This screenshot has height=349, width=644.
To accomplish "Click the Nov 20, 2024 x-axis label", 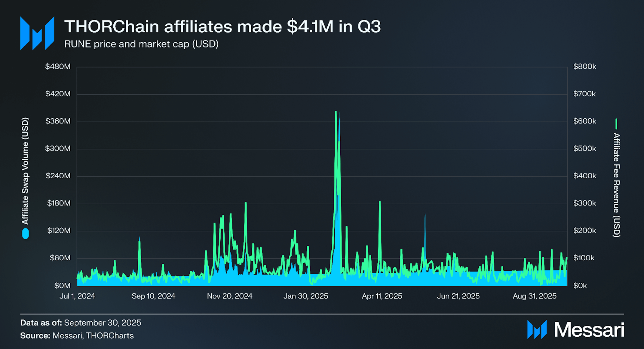I will click(230, 296).
